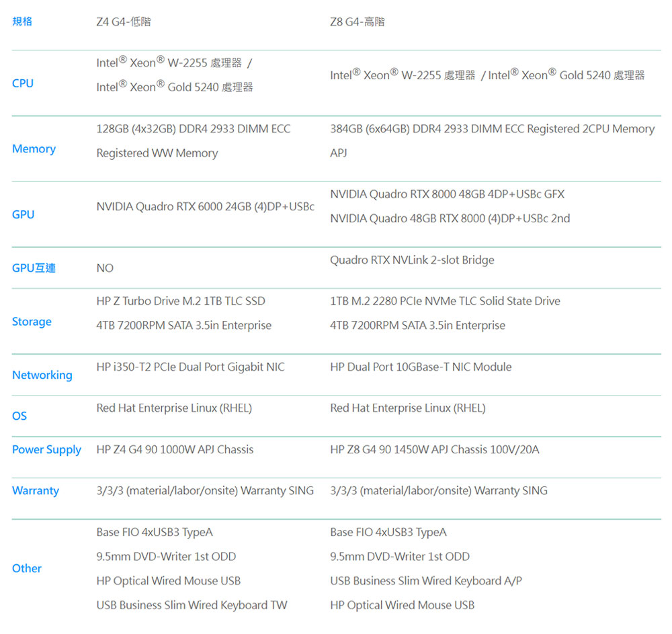Click the Other row label
Screen dimensions: 672x634
click(27, 568)
